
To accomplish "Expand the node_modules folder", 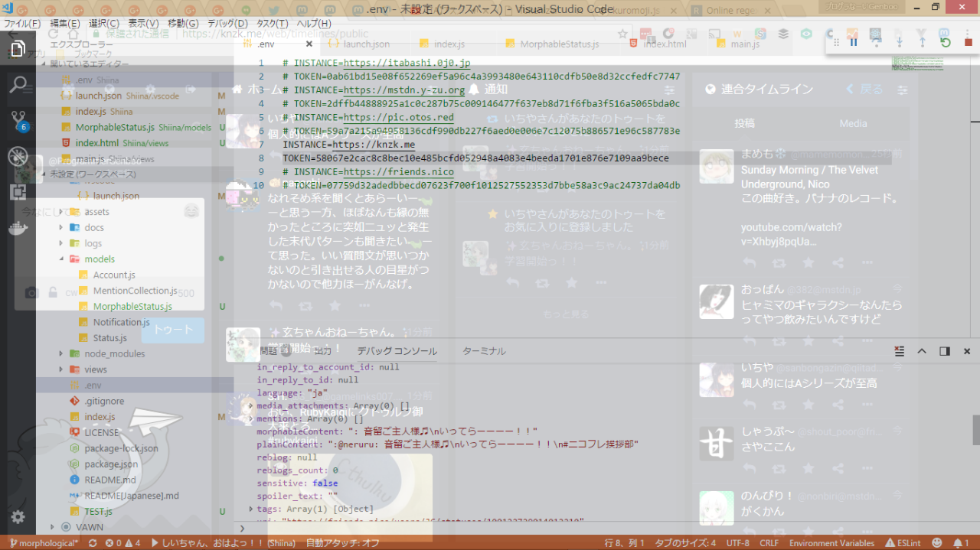I will [x=61, y=353].
